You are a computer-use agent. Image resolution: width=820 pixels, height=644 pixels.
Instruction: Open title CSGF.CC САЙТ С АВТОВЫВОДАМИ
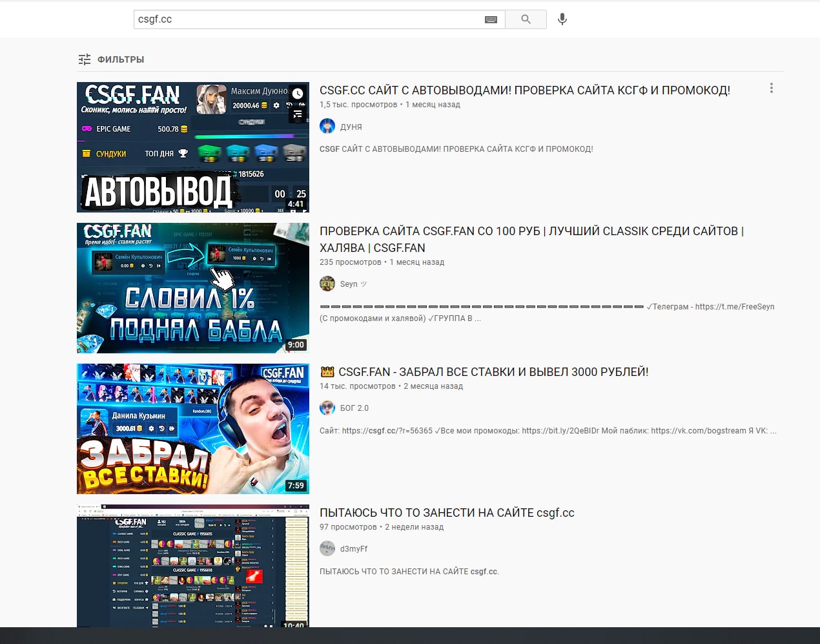pos(525,90)
